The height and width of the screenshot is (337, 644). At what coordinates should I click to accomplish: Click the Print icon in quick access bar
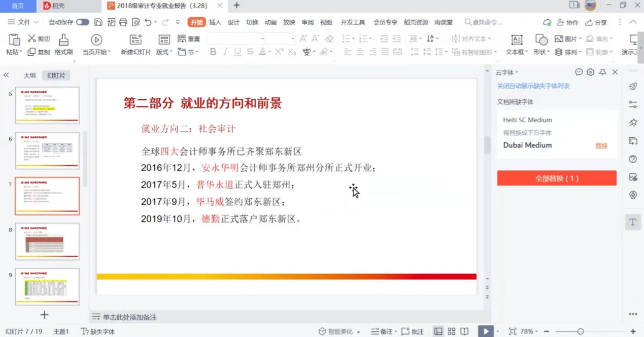tap(123, 22)
